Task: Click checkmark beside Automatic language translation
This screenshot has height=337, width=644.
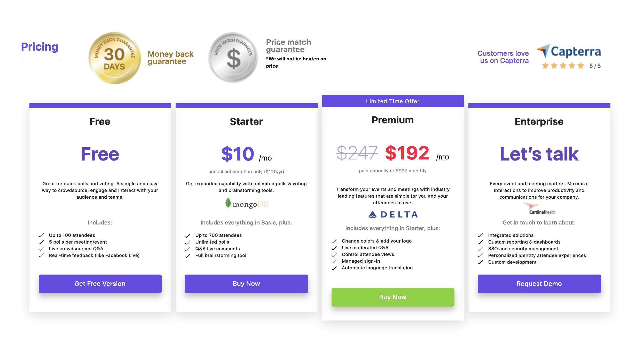Action: pos(334,268)
